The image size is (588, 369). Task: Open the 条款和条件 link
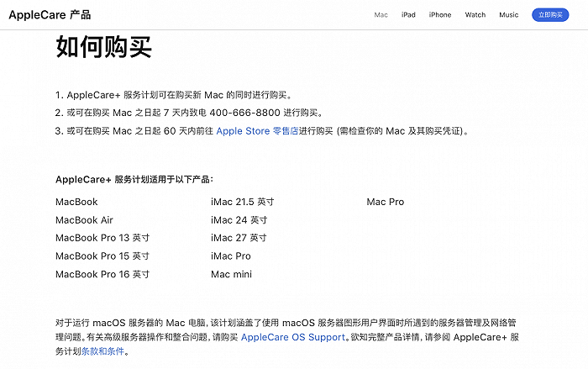click(102, 351)
